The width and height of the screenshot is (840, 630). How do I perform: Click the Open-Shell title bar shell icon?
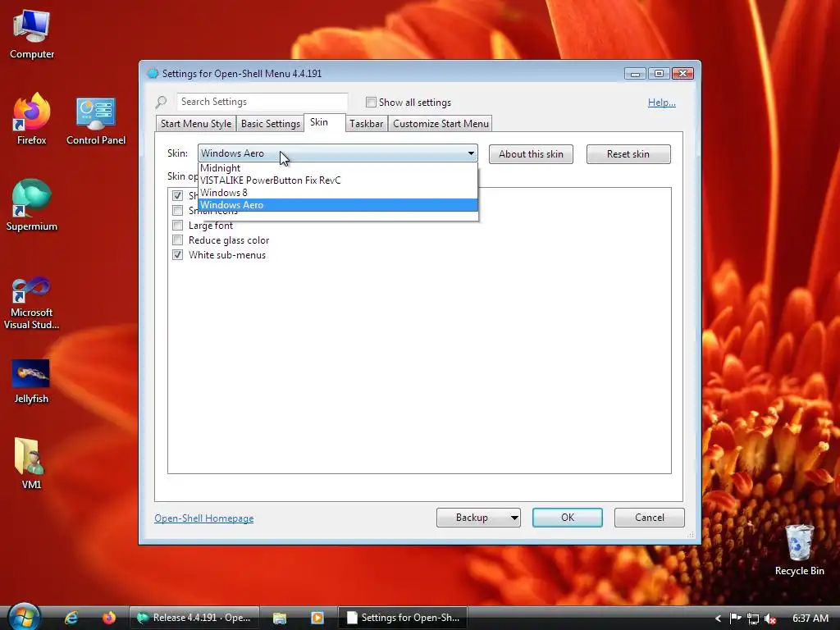(x=153, y=73)
